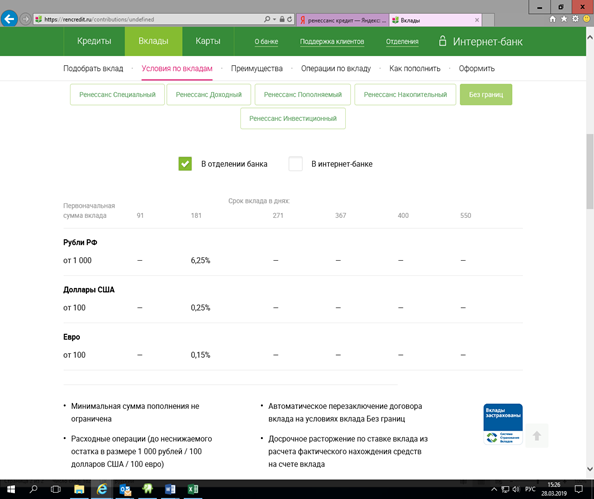The image size is (594, 499).
Task: Click Поддержка клиентов link
Action: 332,41
